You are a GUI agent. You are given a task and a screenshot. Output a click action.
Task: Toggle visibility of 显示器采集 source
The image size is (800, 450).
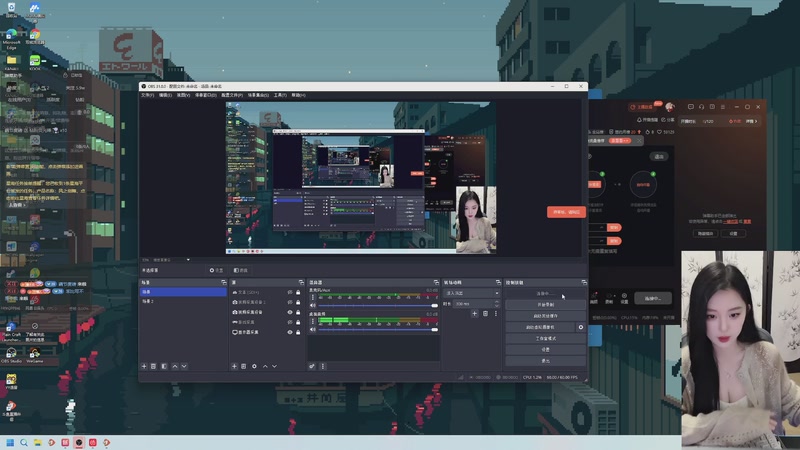coord(290,332)
